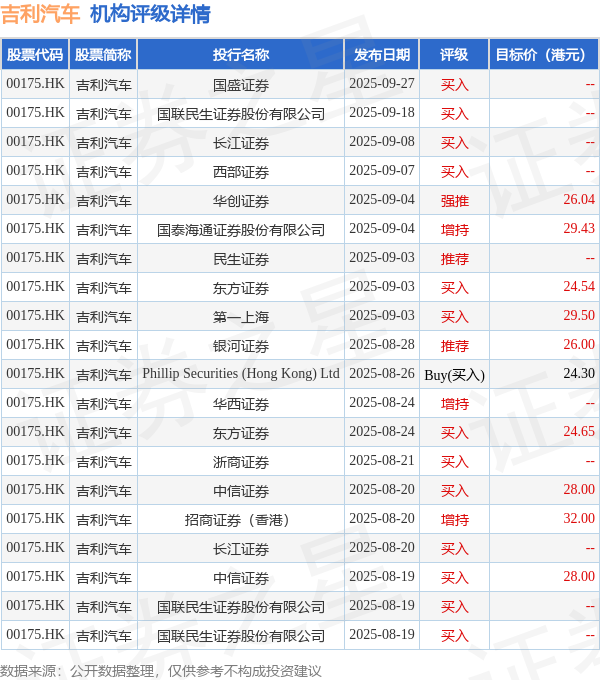The image size is (600, 680).
Task: Click 西部证券 in the bank column
Action: [241, 172]
